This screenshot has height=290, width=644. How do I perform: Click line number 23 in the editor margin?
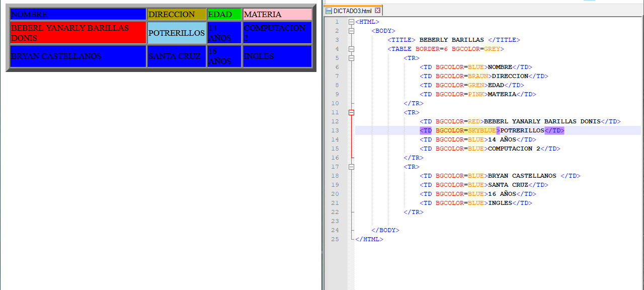point(336,221)
